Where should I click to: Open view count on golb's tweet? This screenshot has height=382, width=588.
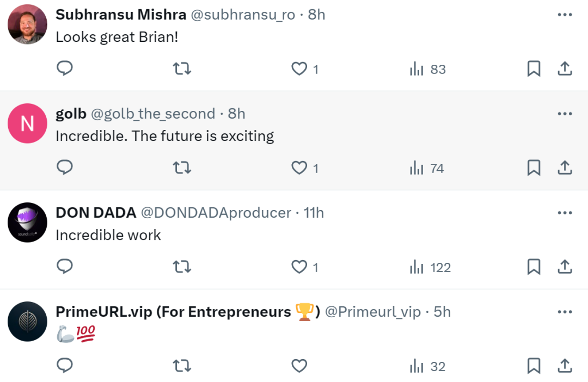pos(427,168)
